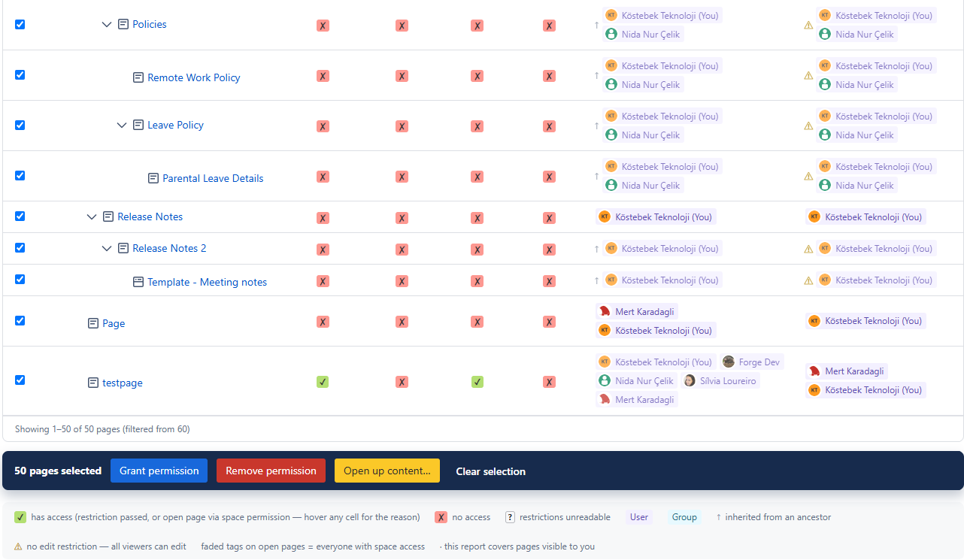
Task: Click the red no-access legend icon
Action: [x=441, y=517]
